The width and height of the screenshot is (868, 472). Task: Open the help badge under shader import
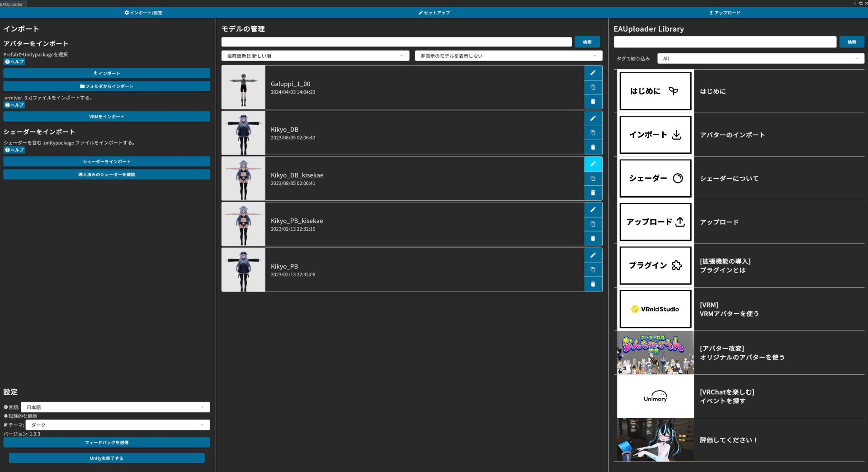click(x=14, y=150)
